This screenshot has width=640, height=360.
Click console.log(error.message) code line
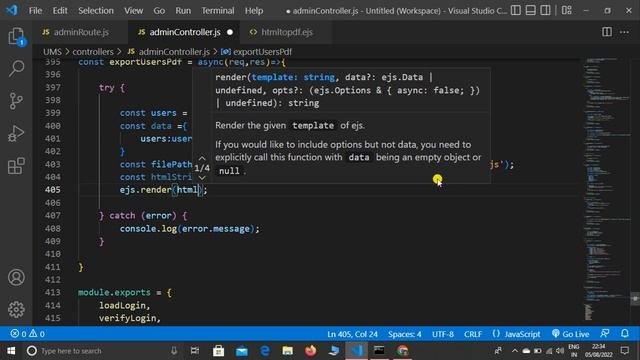(x=189, y=229)
